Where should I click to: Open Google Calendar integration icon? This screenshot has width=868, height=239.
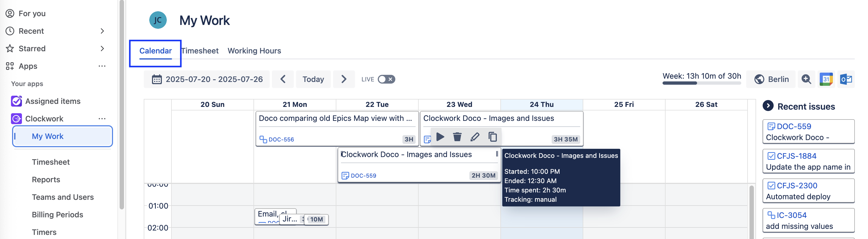pos(826,79)
